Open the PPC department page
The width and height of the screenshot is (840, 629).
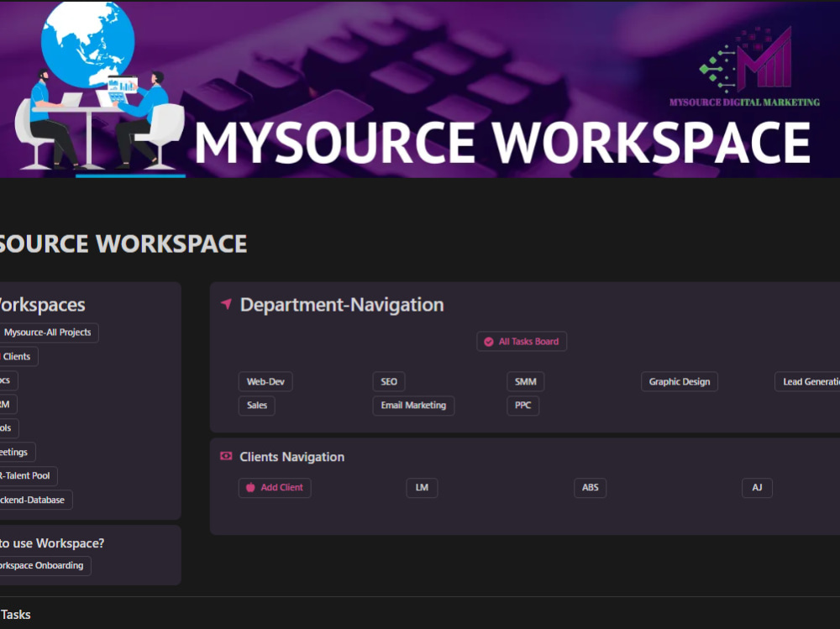tap(522, 406)
